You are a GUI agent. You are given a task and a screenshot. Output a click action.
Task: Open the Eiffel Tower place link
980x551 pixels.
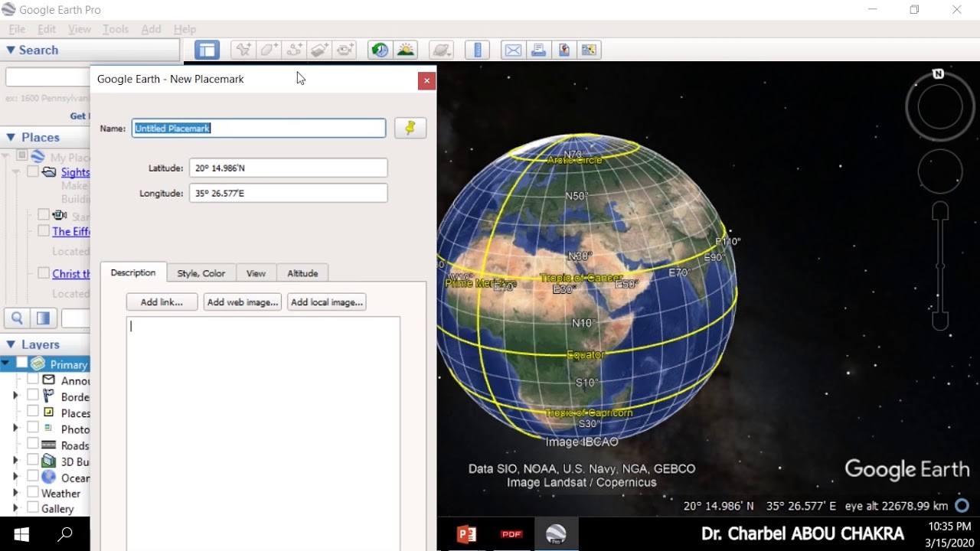coord(71,231)
